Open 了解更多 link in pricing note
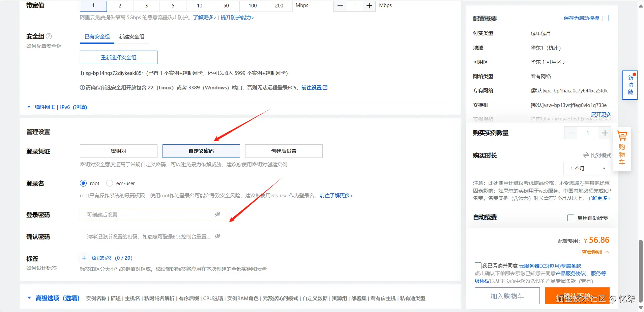644x312 pixels. pyautogui.click(x=598, y=198)
